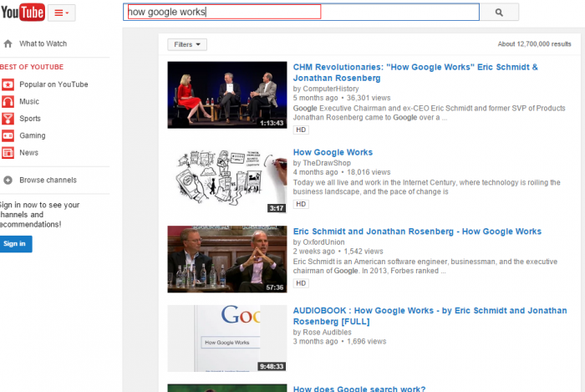
Task: Click the Popular on YouTube star icon
Action: tap(8, 84)
